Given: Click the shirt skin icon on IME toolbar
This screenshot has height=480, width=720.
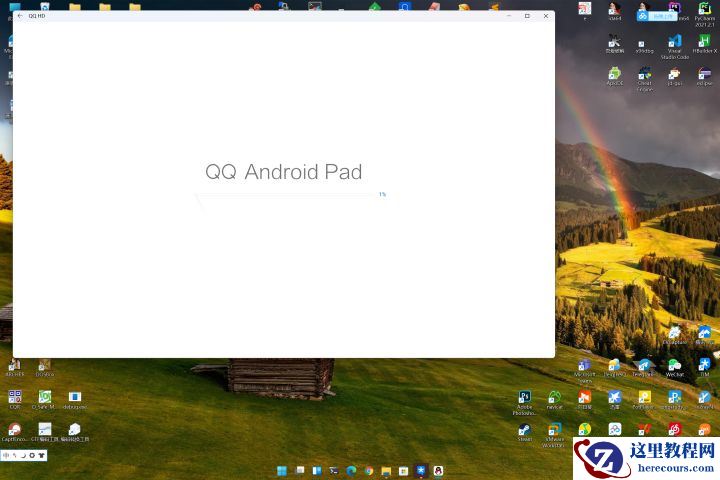Looking at the screenshot, I should click(41, 455).
